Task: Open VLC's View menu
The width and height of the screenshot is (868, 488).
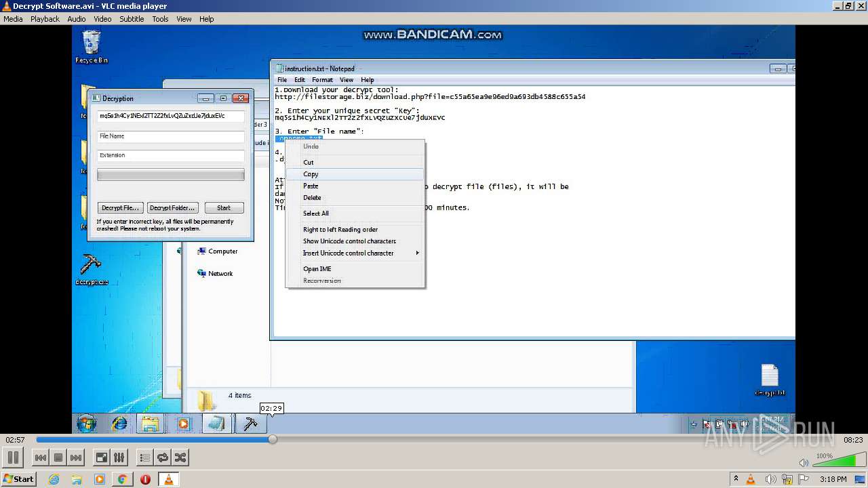Action: (184, 19)
